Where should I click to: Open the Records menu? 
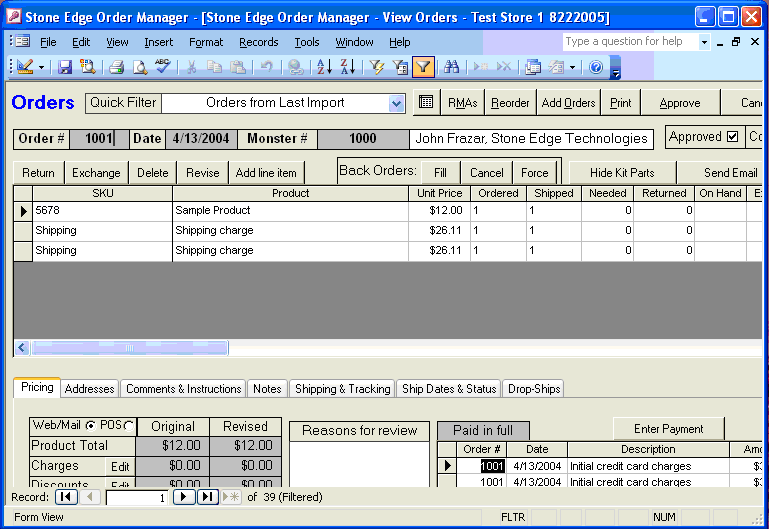(258, 42)
